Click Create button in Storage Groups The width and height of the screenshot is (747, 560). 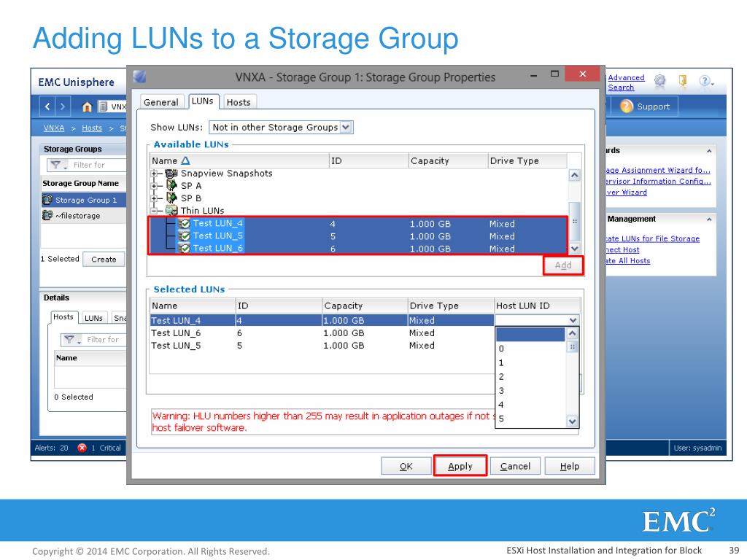pyautogui.click(x=104, y=259)
